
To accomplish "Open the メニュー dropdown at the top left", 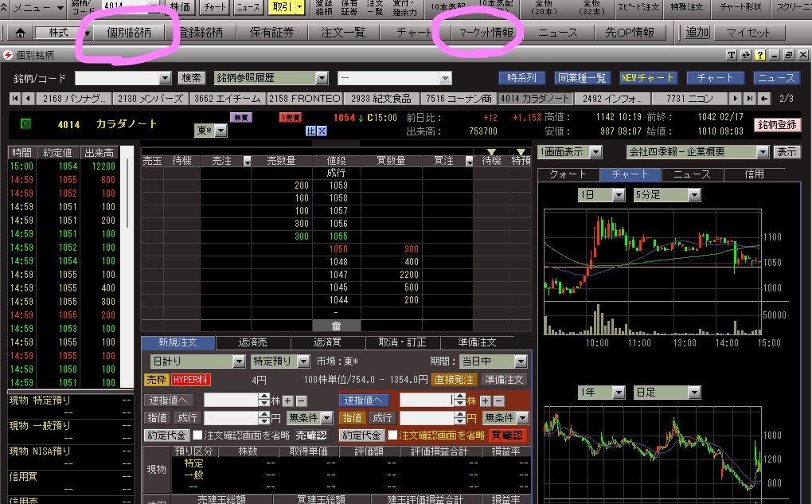I will click(37, 7).
